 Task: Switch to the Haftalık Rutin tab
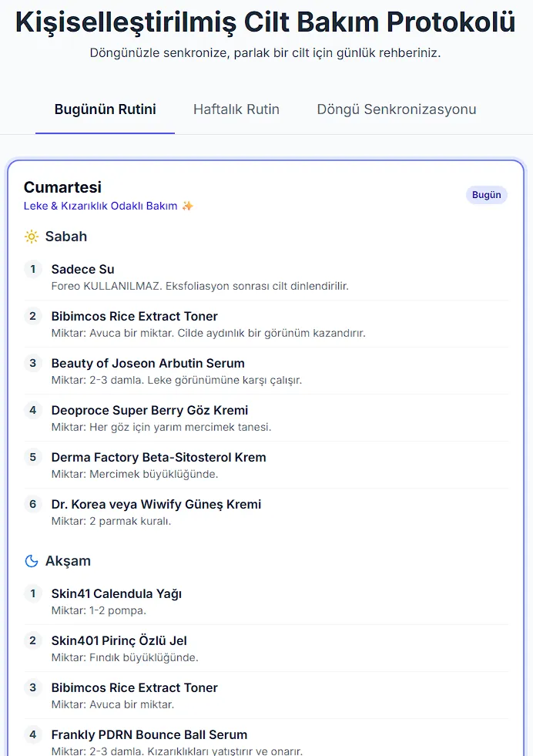click(x=236, y=109)
